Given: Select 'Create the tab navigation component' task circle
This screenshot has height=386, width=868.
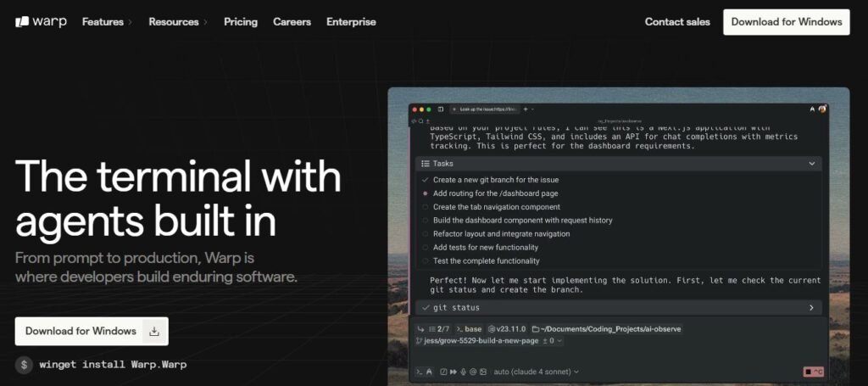Looking at the screenshot, I should click(x=425, y=207).
